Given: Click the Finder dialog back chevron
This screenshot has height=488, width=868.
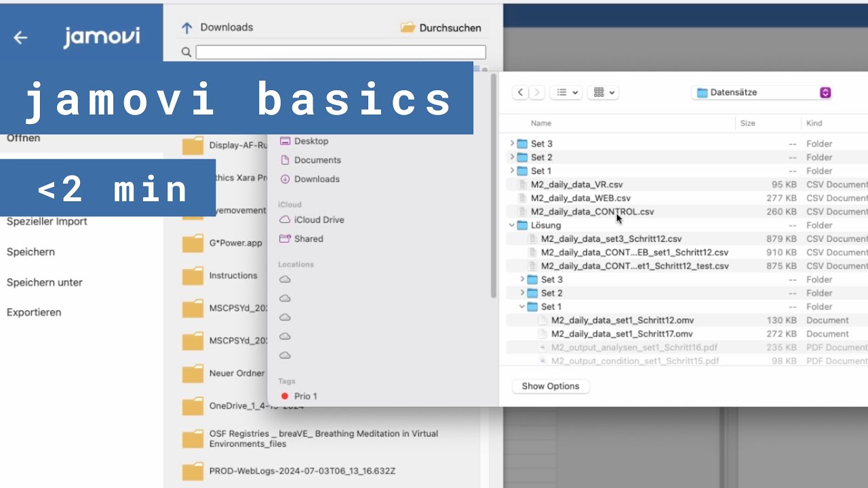Looking at the screenshot, I should (x=520, y=93).
